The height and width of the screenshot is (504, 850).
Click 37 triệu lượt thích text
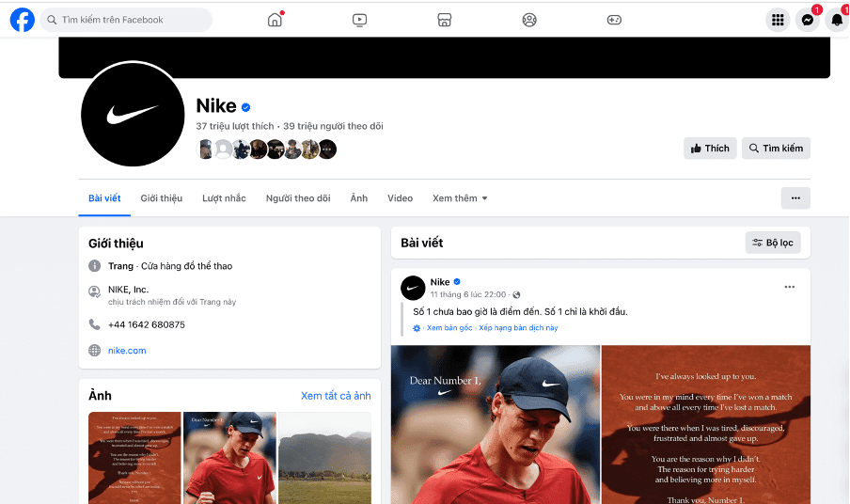(x=235, y=126)
